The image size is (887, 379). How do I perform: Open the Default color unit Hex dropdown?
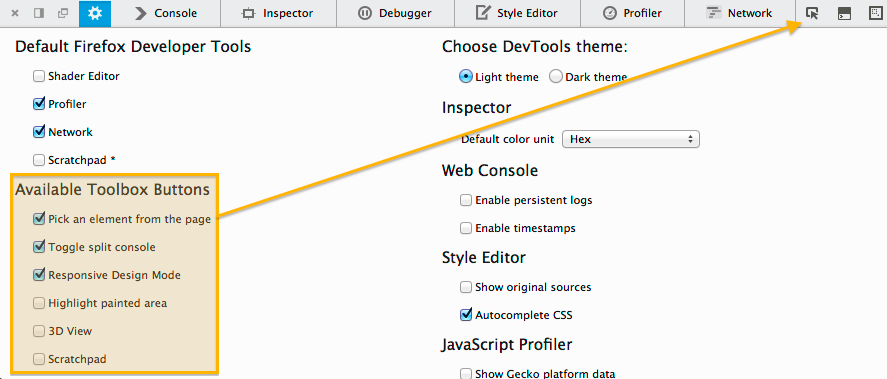coord(631,139)
